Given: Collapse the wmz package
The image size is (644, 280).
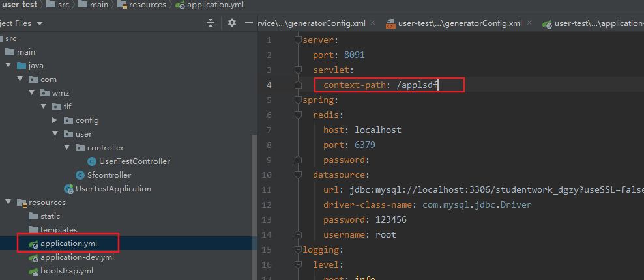Looking at the screenshot, I should 31,93.
